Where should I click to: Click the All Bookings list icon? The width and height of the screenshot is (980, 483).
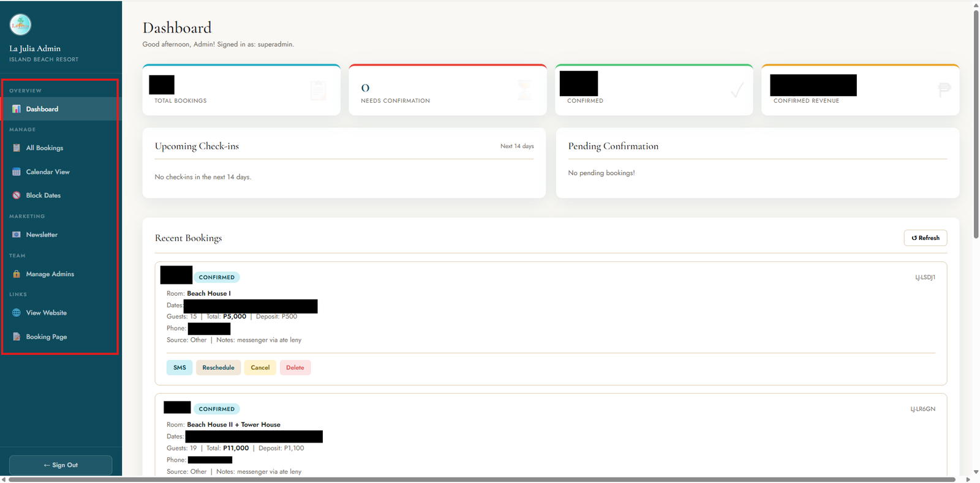[17, 148]
